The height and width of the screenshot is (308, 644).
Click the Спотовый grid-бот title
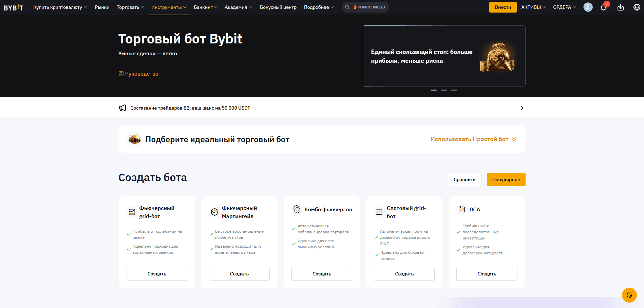(x=406, y=212)
